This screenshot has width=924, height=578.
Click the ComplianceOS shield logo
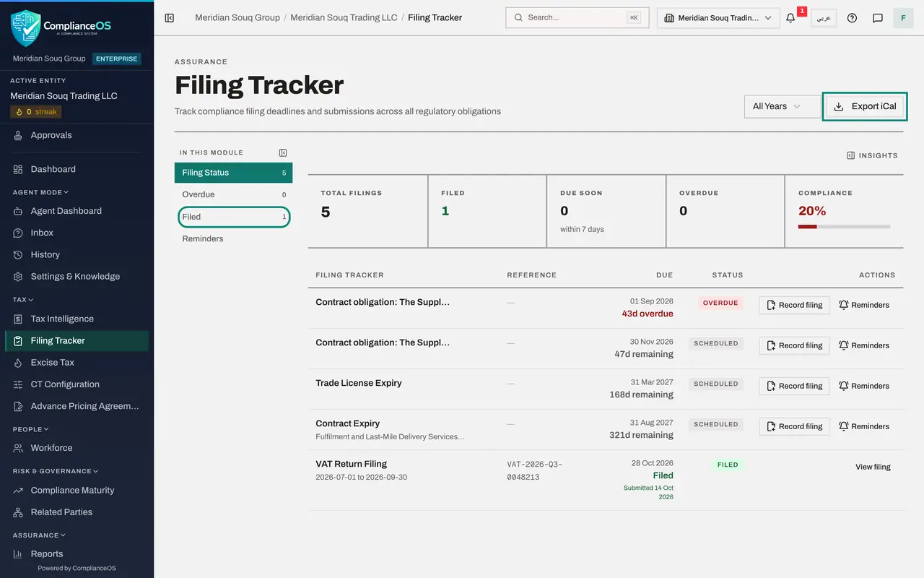pyautogui.click(x=26, y=27)
